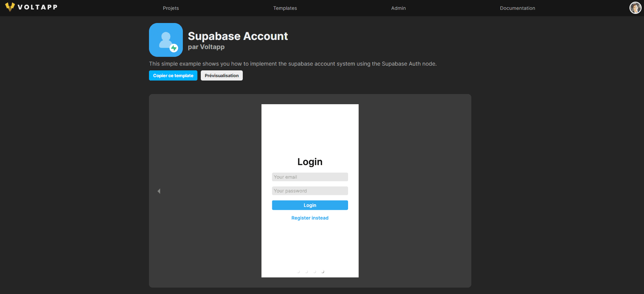Open the Projets menu item
Viewport: 644px width, 294px height.
click(x=171, y=8)
